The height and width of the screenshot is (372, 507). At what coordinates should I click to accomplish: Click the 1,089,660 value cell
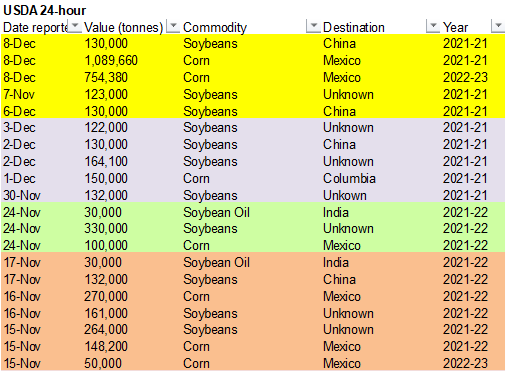111,61
